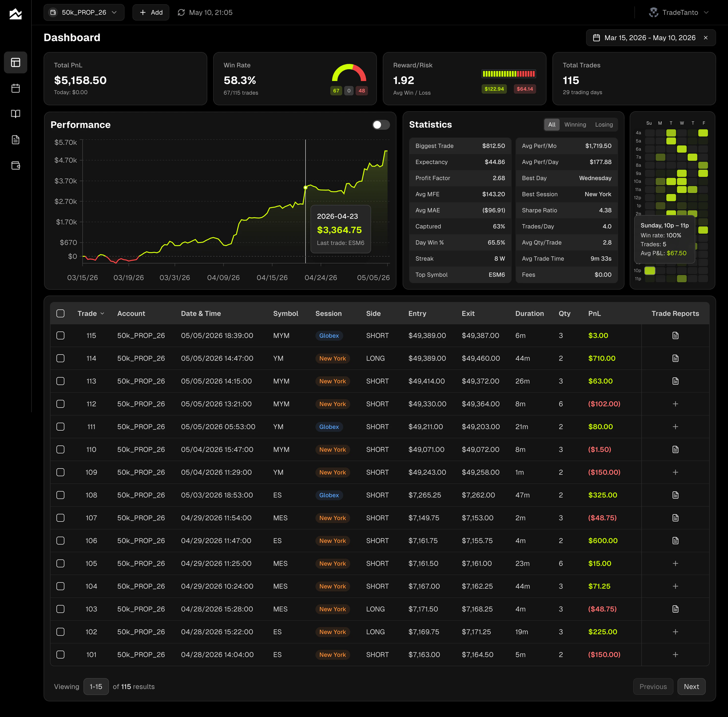The image size is (728, 717).
Task: Select the All statistics tab
Action: tap(551, 125)
